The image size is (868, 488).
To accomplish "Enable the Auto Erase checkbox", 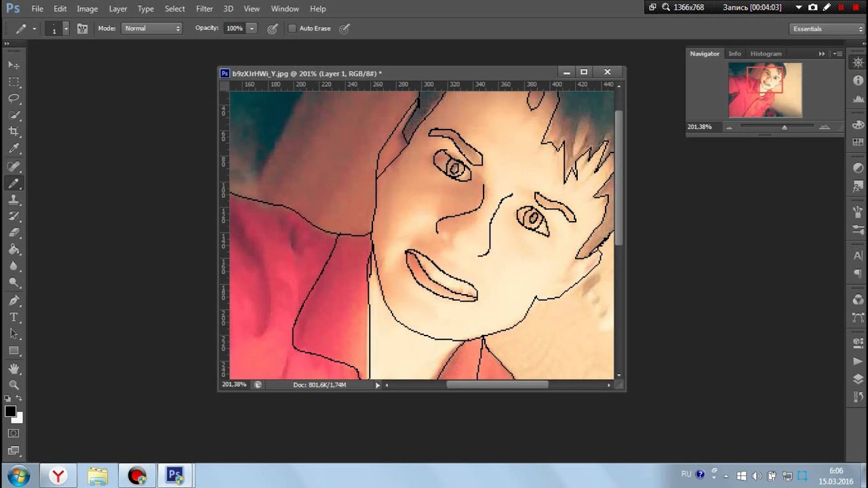I will [292, 28].
